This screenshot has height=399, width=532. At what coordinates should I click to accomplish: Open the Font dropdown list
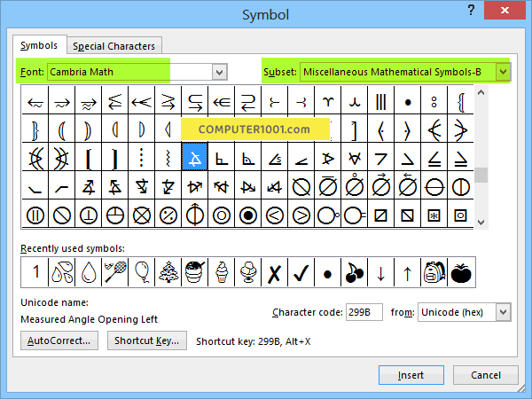[220, 72]
